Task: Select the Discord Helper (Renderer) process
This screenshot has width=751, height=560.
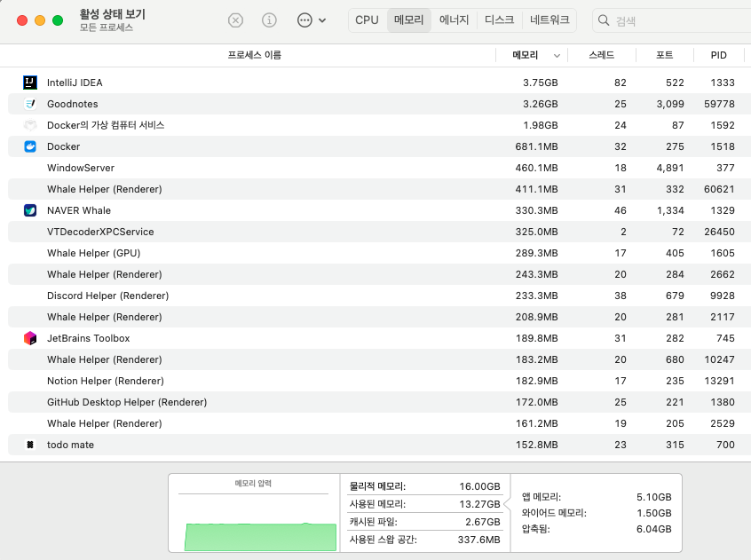Action: (x=107, y=296)
